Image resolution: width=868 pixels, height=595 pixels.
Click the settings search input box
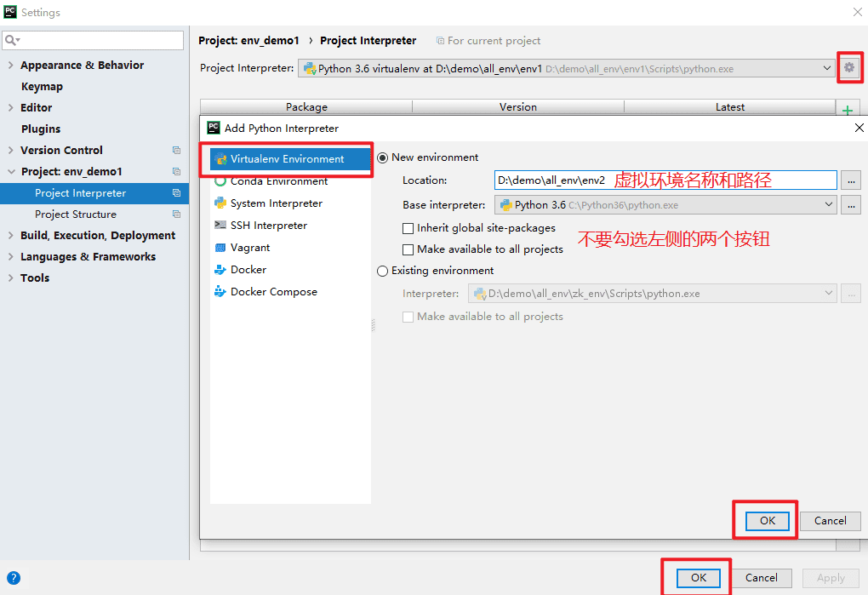pos(93,40)
